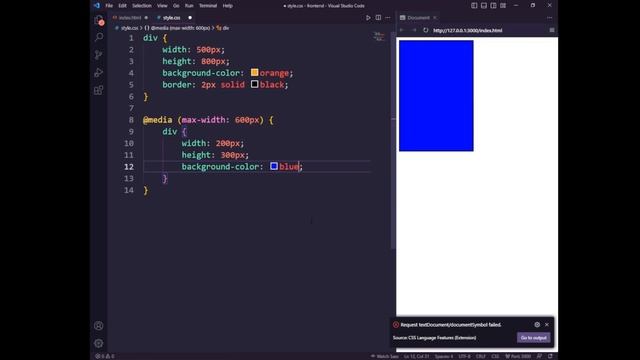
Task: Go back in the preview browser
Action: pyautogui.click(x=402, y=30)
